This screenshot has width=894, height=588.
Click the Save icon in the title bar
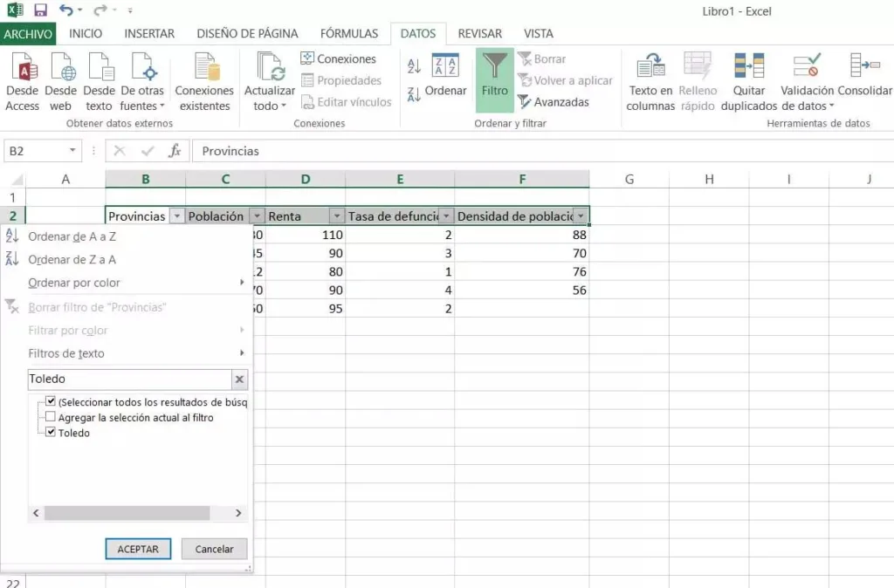tap(40, 11)
